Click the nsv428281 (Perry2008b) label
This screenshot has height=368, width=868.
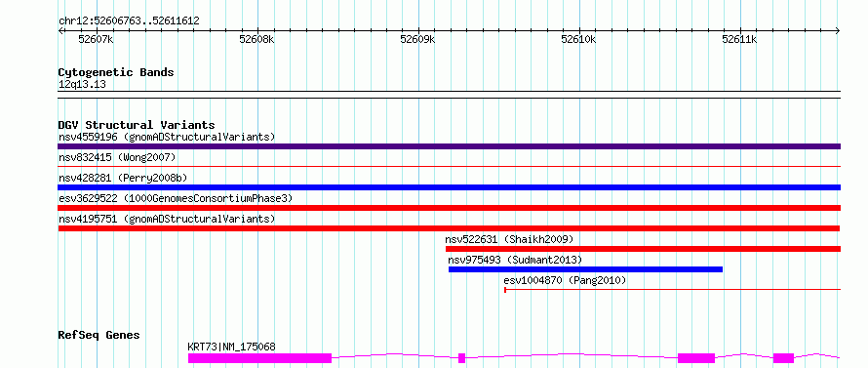click(123, 178)
